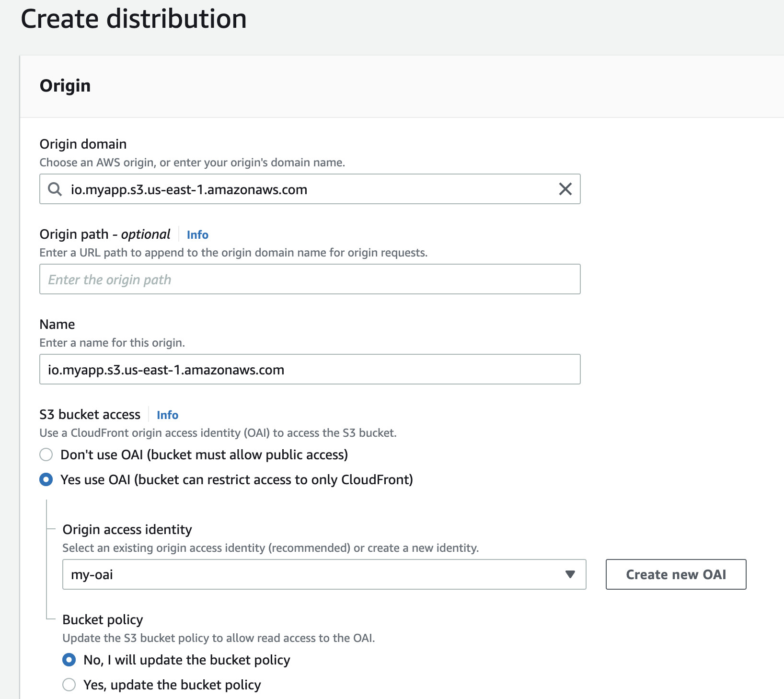Click the text 'Choose an AWS origin, or enter your origin's domain name.'

192,163
